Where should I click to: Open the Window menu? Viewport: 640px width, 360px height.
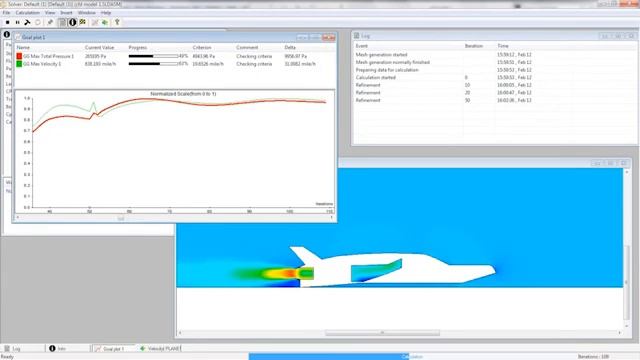coord(87,13)
